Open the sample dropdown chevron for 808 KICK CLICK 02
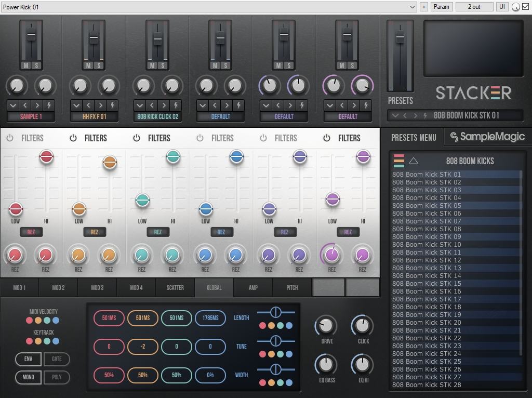532x398 pixels. (139, 105)
